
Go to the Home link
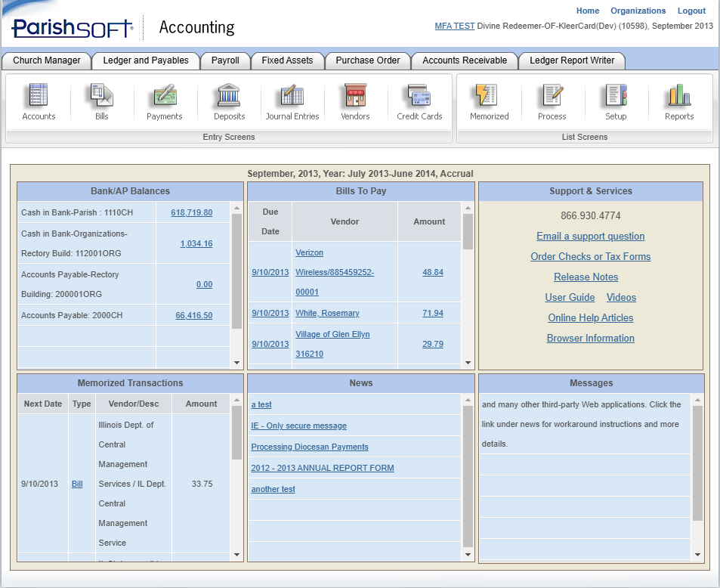587,11
